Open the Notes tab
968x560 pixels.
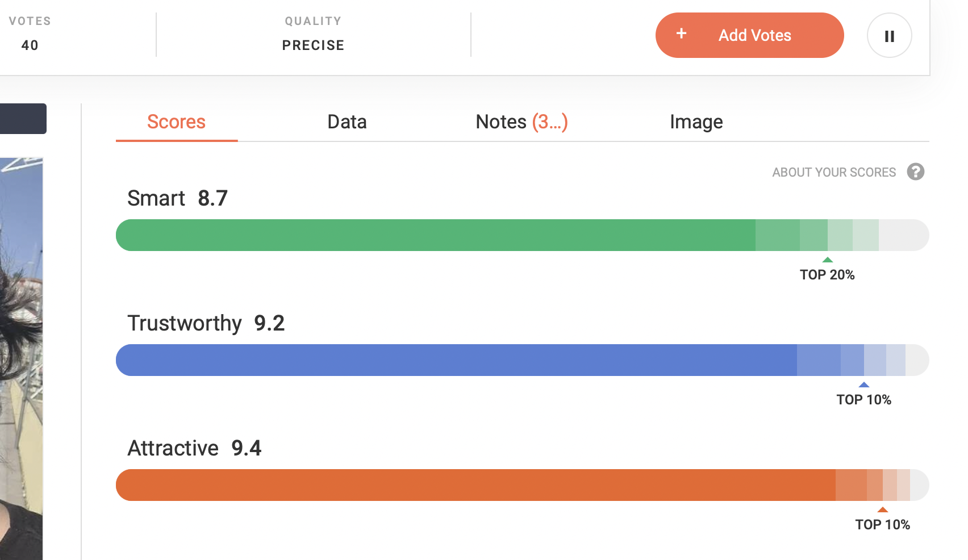tap(521, 122)
